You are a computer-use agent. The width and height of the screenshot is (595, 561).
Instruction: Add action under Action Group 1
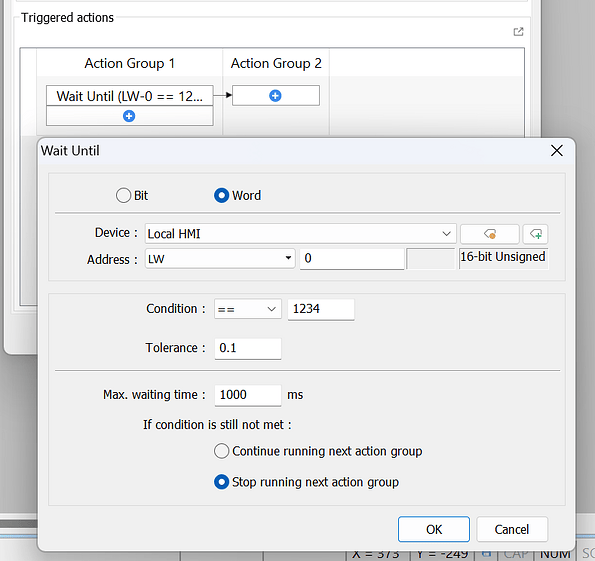[x=129, y=116]
